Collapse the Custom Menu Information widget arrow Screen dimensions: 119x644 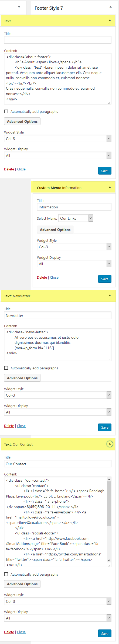[x=110, y=187]
